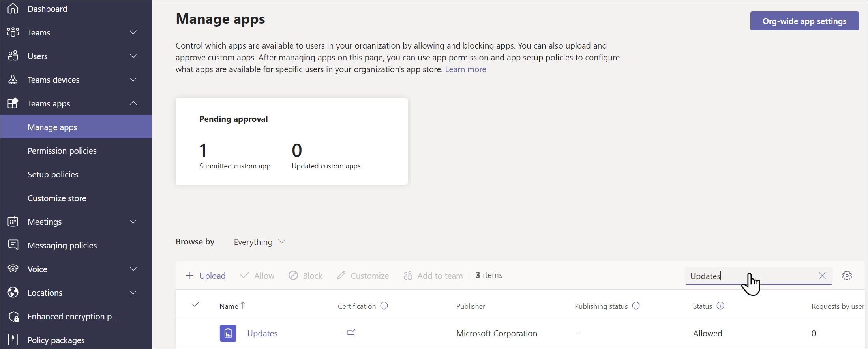Go to Setup policies
Viewport: 868px width, 349px height.
click(x=53, y=174)
